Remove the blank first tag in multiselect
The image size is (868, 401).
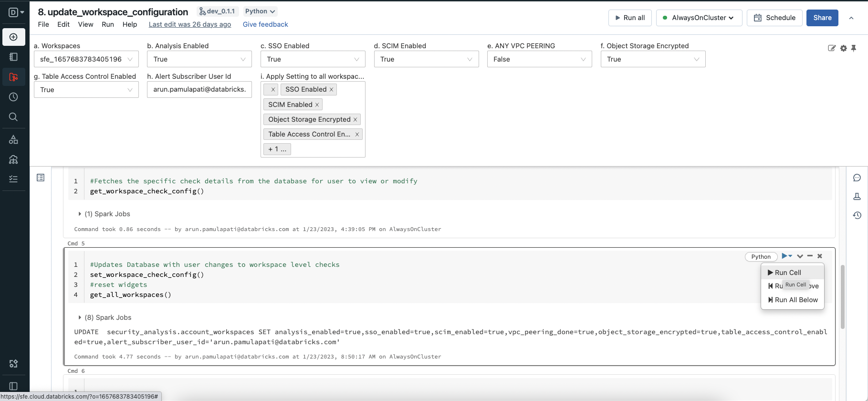coord(273,90)
